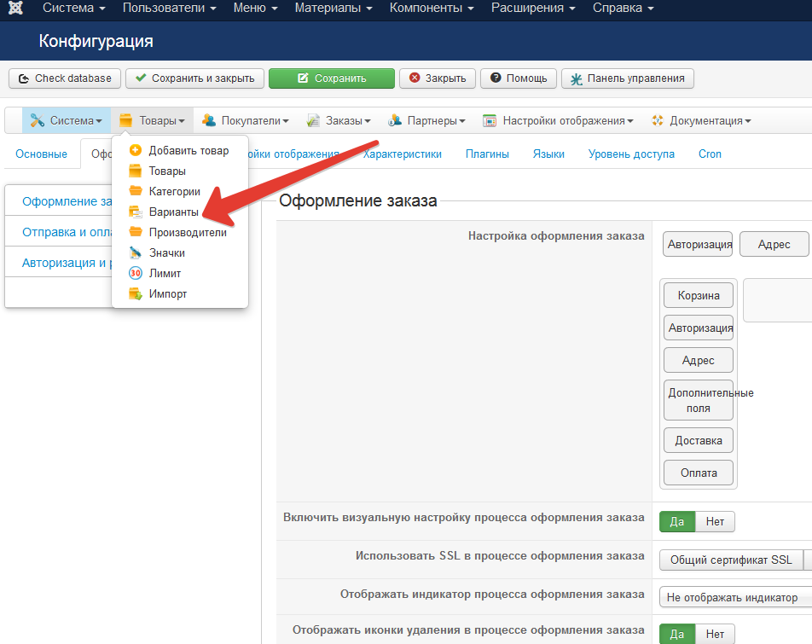This screenshot has height=644, width=812.
Task: Open Не отображать индикатор dropdown
Action: (735, 597)
